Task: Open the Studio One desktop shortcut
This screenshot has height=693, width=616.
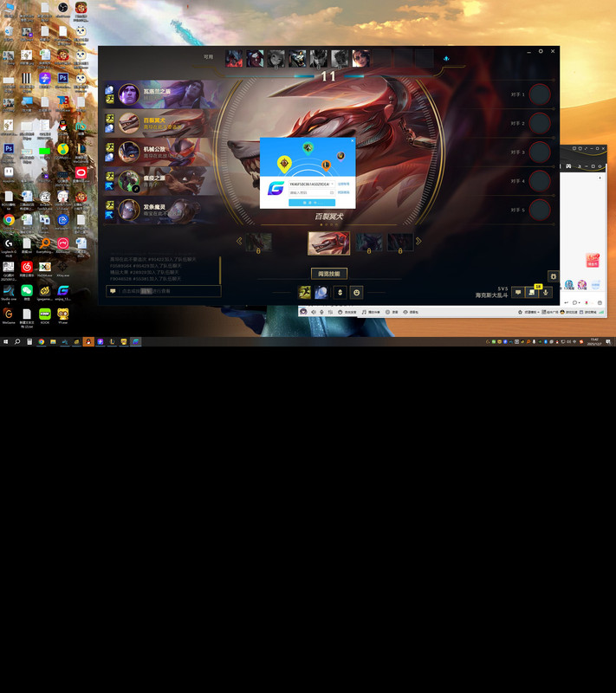Action: [x=9, y=293]
